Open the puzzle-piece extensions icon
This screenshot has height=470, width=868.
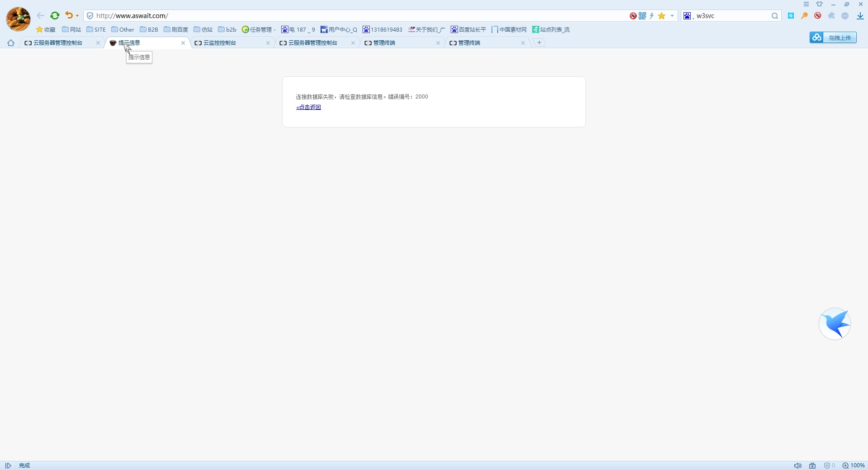coord(831,16)
